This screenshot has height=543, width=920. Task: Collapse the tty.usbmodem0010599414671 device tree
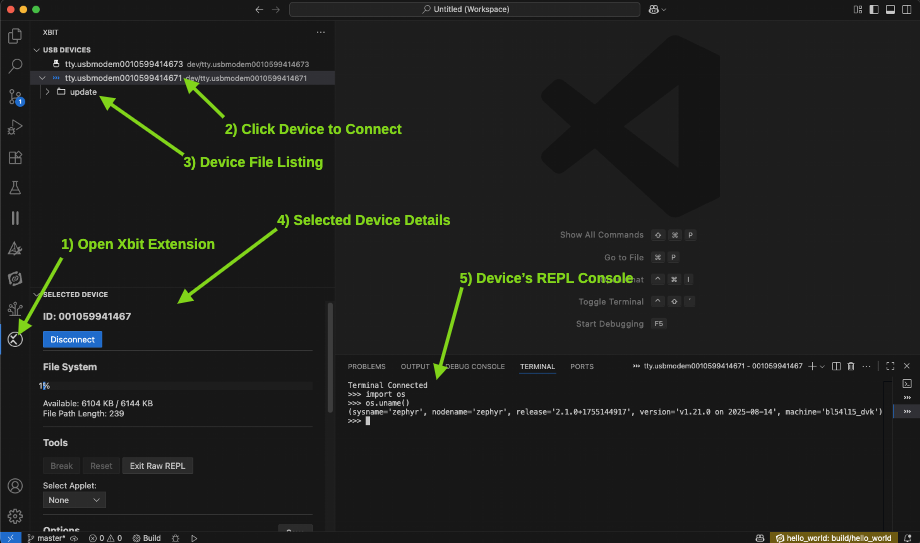click(40, 77)
